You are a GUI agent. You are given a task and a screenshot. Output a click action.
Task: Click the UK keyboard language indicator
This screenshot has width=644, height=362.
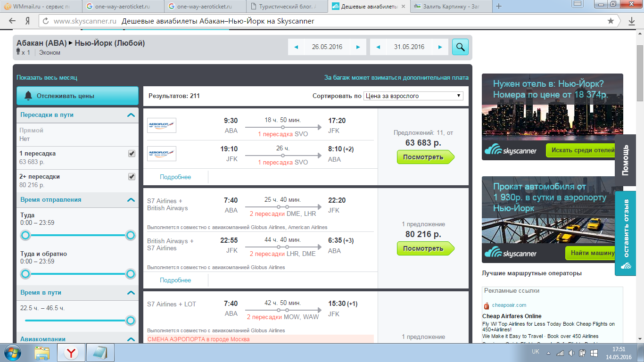pos(536,352)
